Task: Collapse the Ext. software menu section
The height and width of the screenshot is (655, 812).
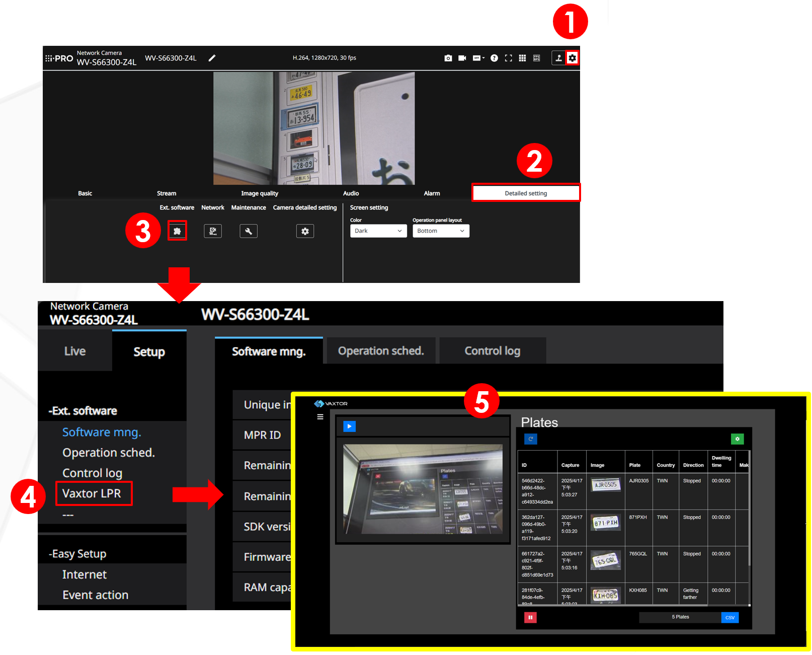Action: click(x=83, y=411)
